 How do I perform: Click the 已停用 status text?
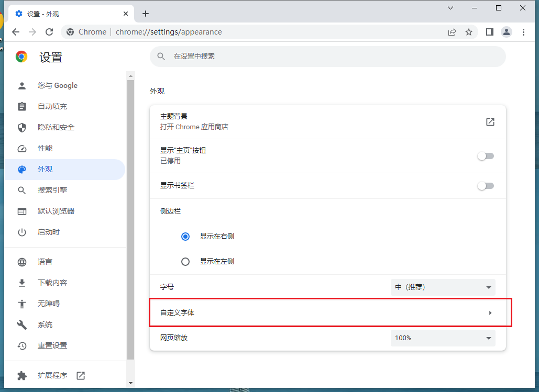(x=171, y=161)
